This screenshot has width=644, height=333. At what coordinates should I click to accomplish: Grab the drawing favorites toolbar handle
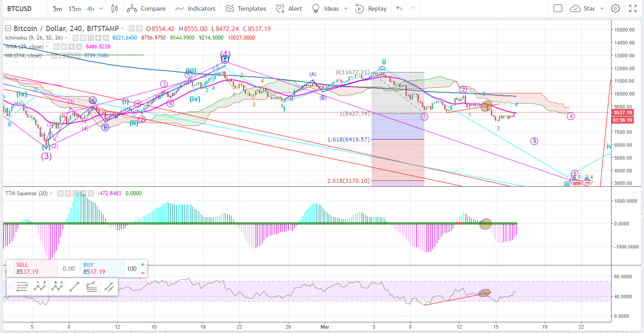click(10, 287)
